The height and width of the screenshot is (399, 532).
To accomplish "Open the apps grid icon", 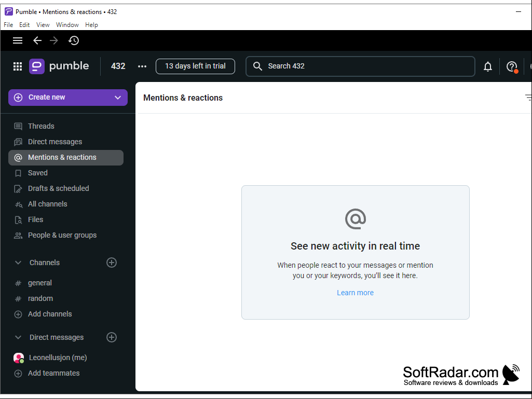I will tap(18, 66).
